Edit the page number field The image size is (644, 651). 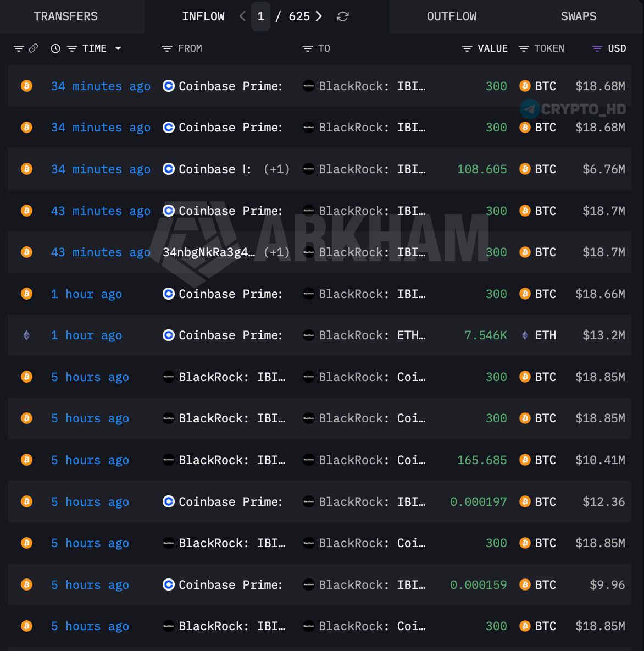260,16
